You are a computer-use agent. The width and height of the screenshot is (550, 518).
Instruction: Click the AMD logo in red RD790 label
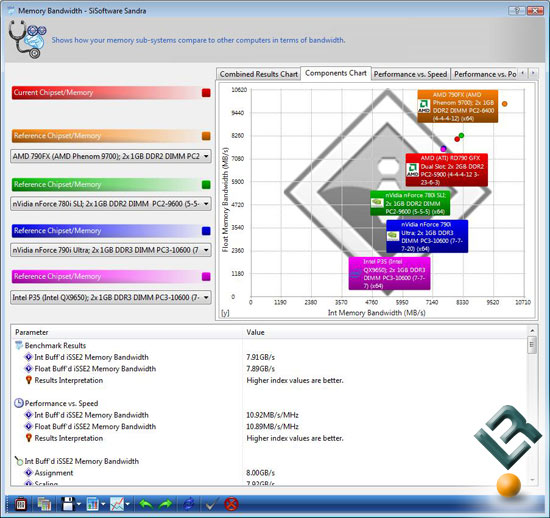coord(412,170)
